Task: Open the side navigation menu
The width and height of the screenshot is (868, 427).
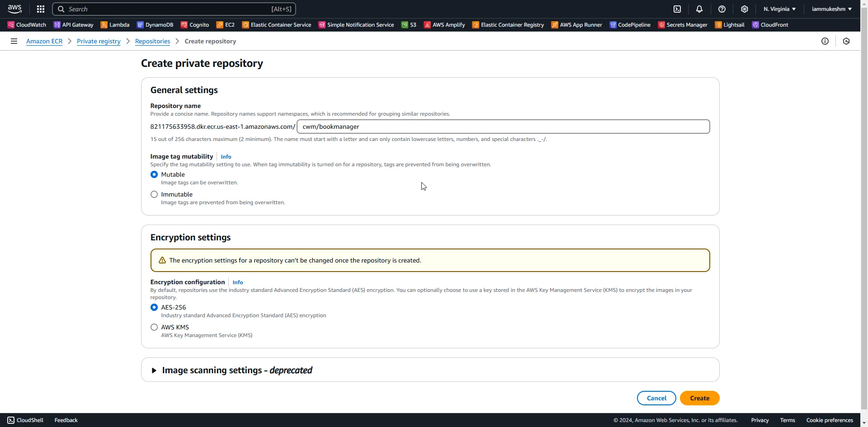Action: (14, 41)
